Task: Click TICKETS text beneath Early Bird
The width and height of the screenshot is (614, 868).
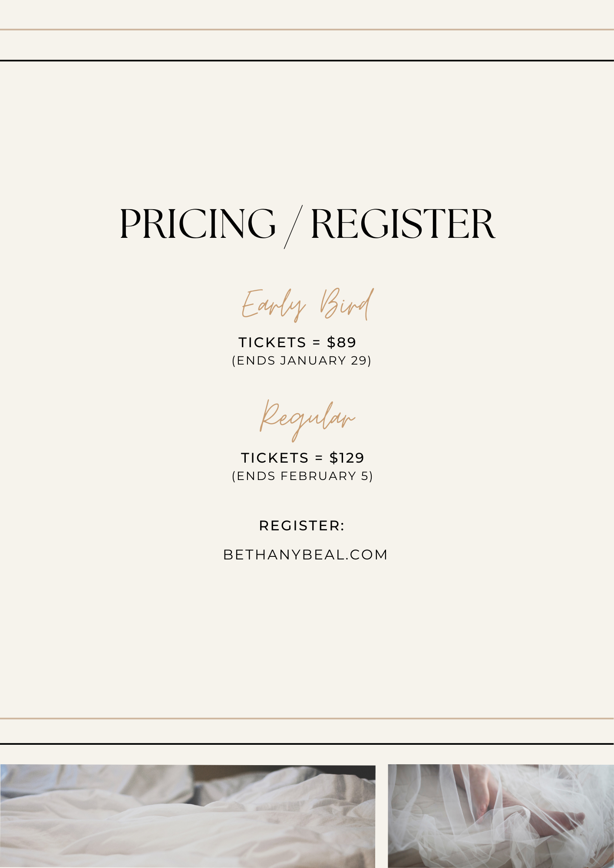Action: tap(272, 342)
